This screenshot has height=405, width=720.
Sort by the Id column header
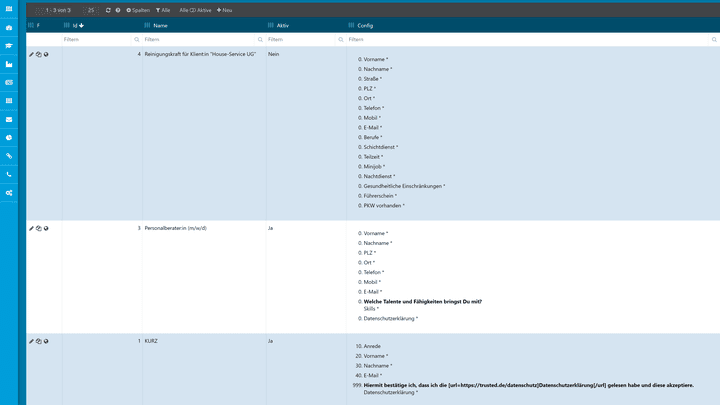pos(78,25)
